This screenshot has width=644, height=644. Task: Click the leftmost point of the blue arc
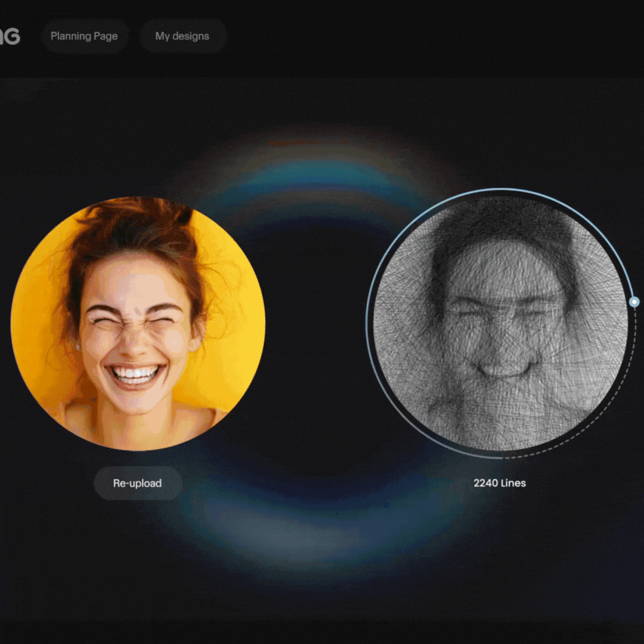[x=367, y=324]
